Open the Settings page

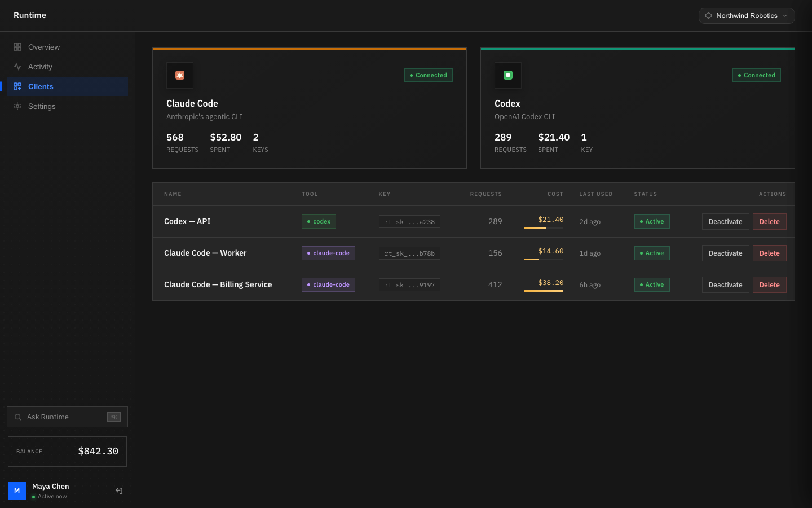pyautogui.click(x=67, y=106)
